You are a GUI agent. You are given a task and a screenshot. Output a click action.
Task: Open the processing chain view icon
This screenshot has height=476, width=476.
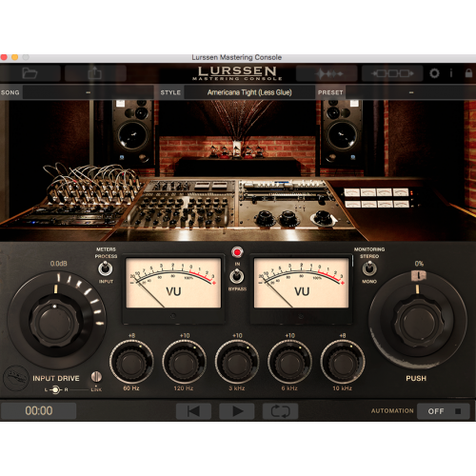pos(392,73)
